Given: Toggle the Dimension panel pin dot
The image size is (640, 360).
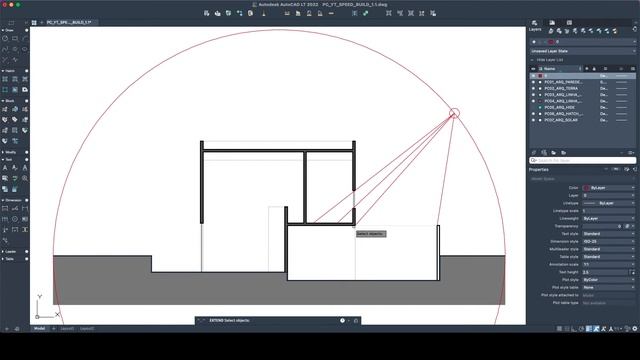Looking at the screenshot, I should (27, 200).
